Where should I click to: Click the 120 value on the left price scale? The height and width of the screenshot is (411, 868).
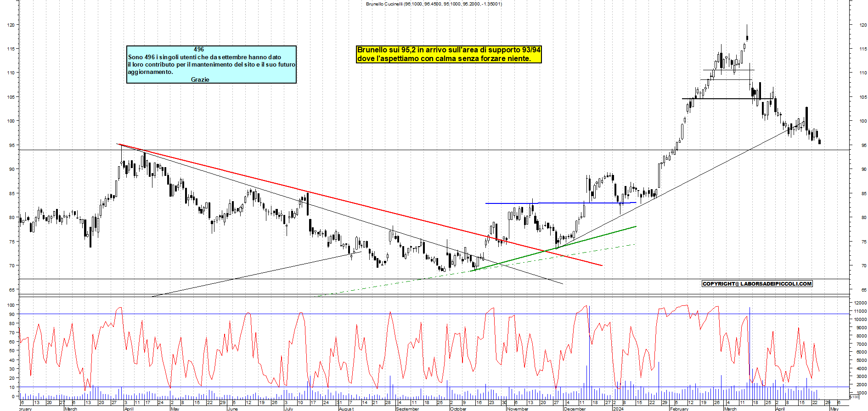pos(11,25)
